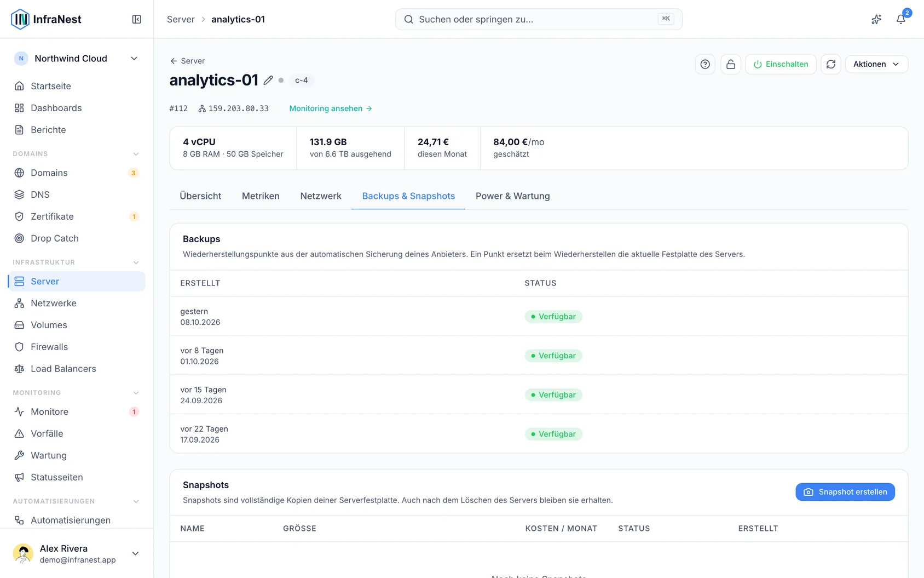Switch to the Übersicht tab
This screenshot has height=578, width=924.
200,196
